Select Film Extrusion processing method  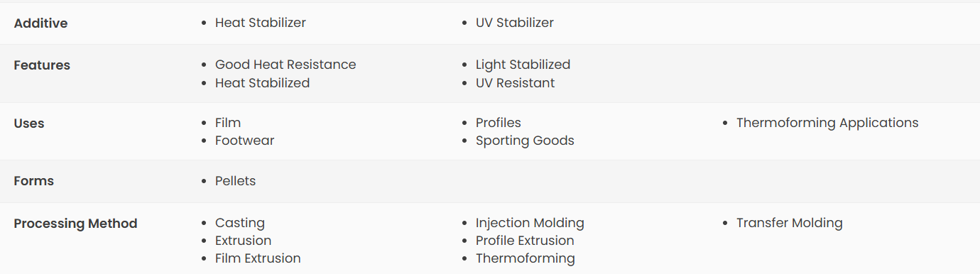point(258,258)
